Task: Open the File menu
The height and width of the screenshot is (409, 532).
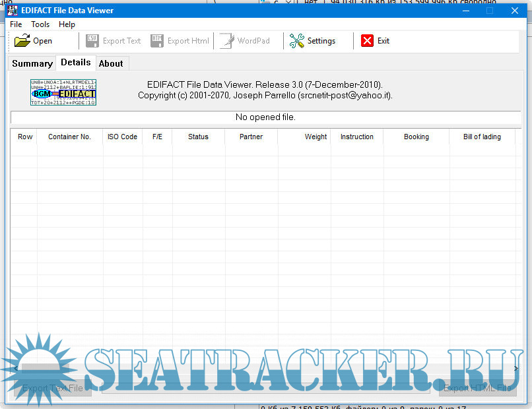Action: 16,24
